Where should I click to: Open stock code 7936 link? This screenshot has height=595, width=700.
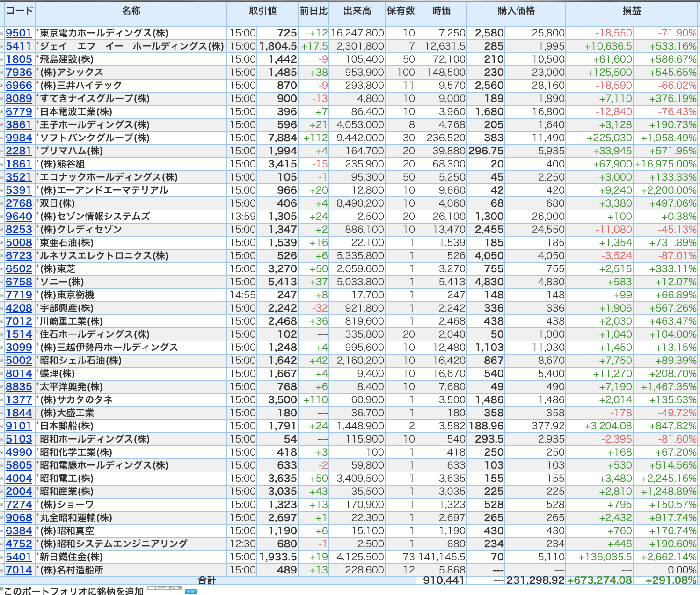[19, 73]
